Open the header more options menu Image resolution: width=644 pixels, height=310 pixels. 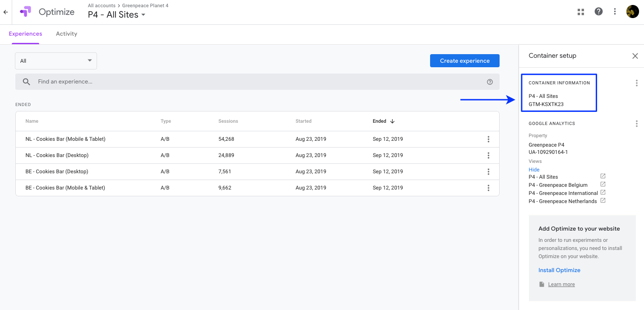[615, 12]
